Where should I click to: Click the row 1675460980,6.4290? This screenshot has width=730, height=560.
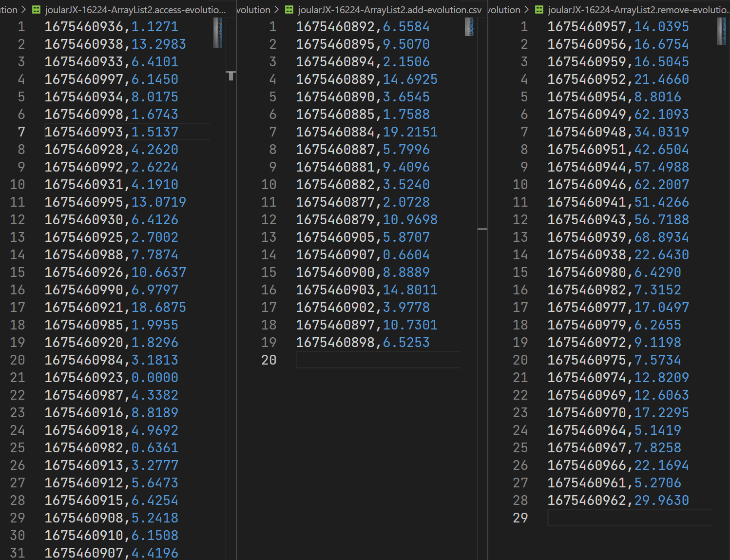tap(615, 272)
